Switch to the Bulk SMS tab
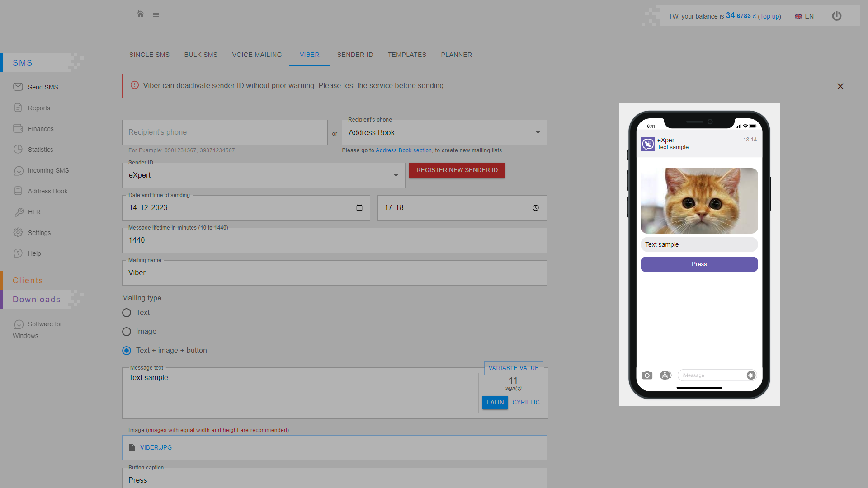The width and height of the screenshot is (868, 488). tap(201, 55)
